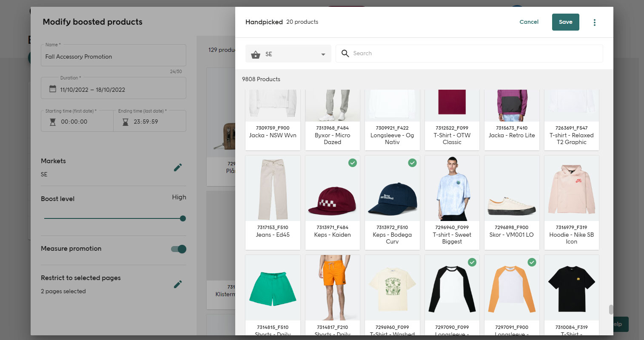
Task: Select the black T-Shirt 7310084_F319 product
Action: (571, 295)
